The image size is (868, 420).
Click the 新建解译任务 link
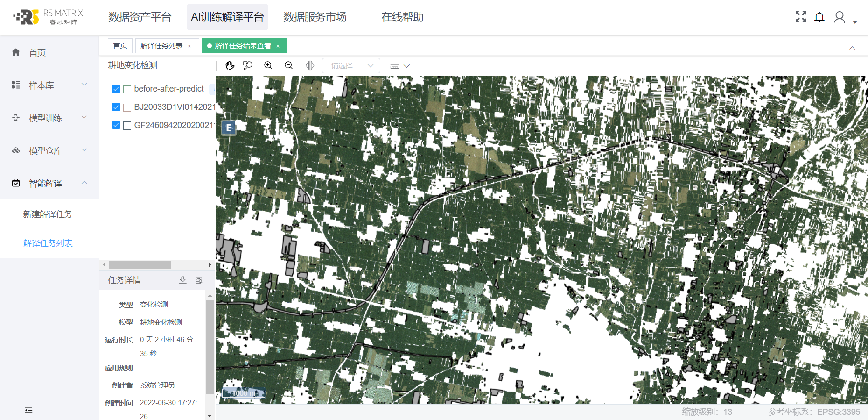coord(48,214)
